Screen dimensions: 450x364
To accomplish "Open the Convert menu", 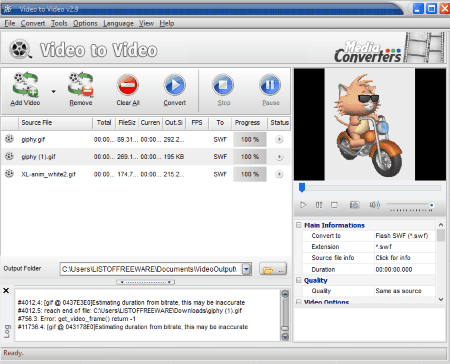I will pyautogui.click(x=33, y=23).
